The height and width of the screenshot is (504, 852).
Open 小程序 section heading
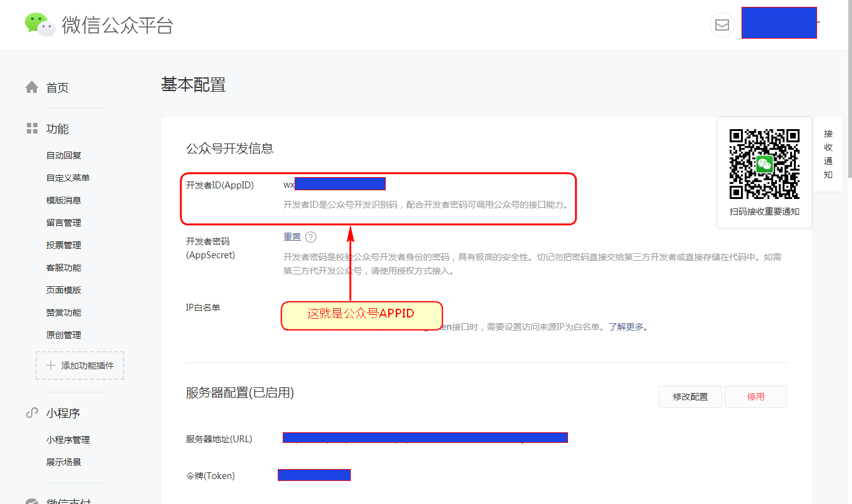pyautogui.click(x=63, y=414)
